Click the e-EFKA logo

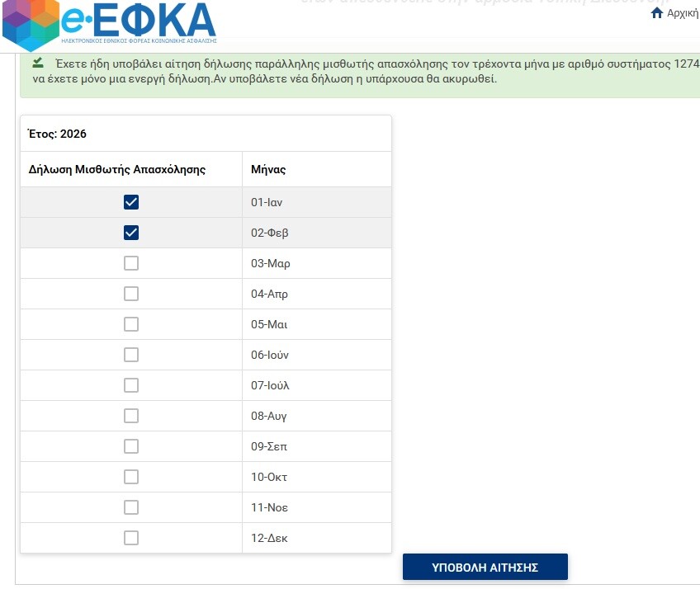point(110,24)
